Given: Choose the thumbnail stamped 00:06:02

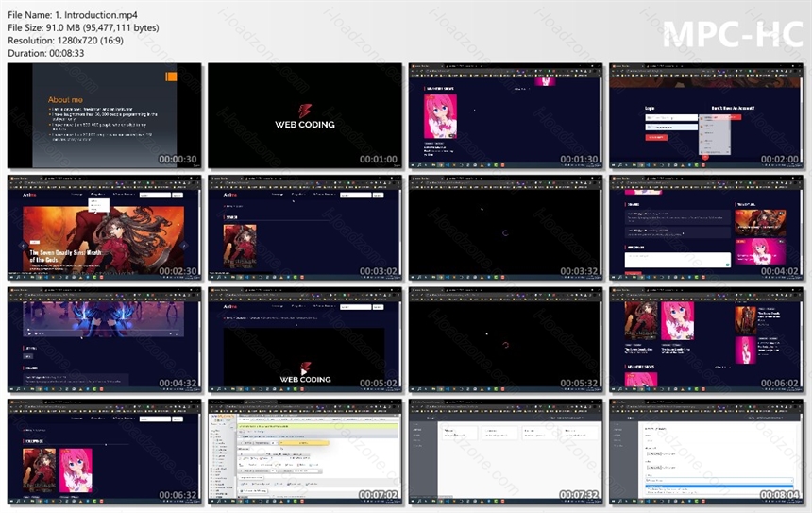Looking at the screenshot, I should [x=706, y=339].
